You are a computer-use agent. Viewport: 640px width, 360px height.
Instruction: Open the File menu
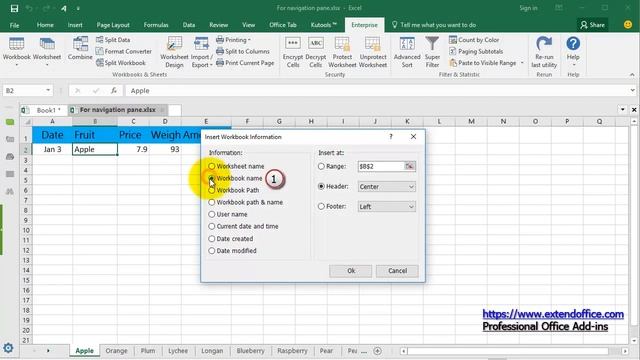coord(14,25)
